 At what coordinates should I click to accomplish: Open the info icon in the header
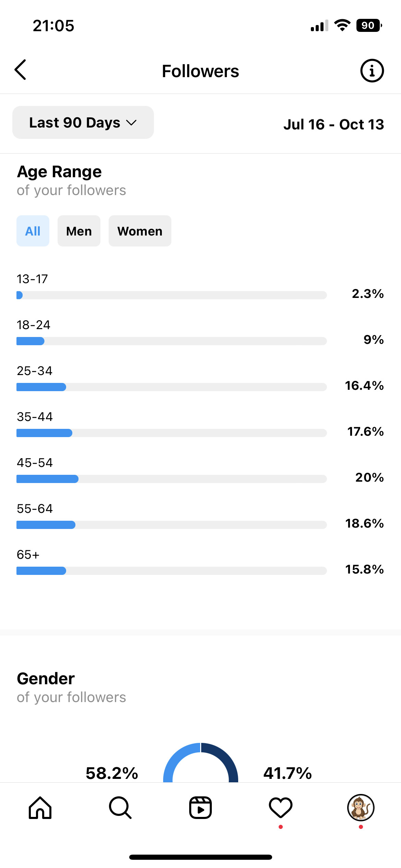372,71
